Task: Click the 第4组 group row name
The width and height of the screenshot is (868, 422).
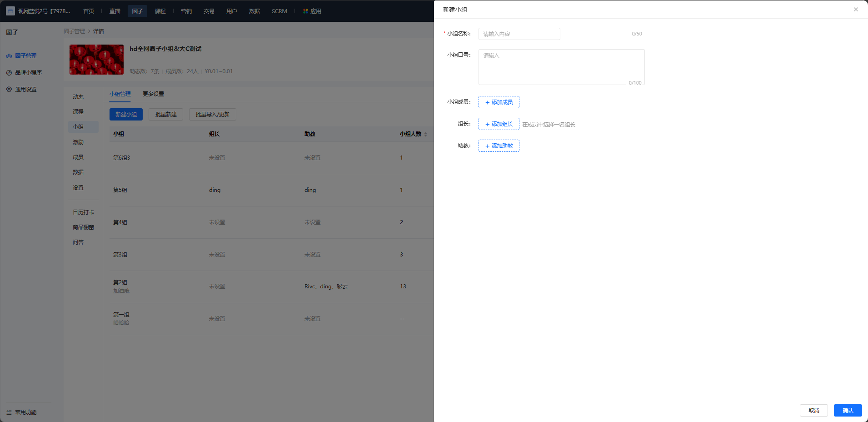Action: [x=120, y=222]
